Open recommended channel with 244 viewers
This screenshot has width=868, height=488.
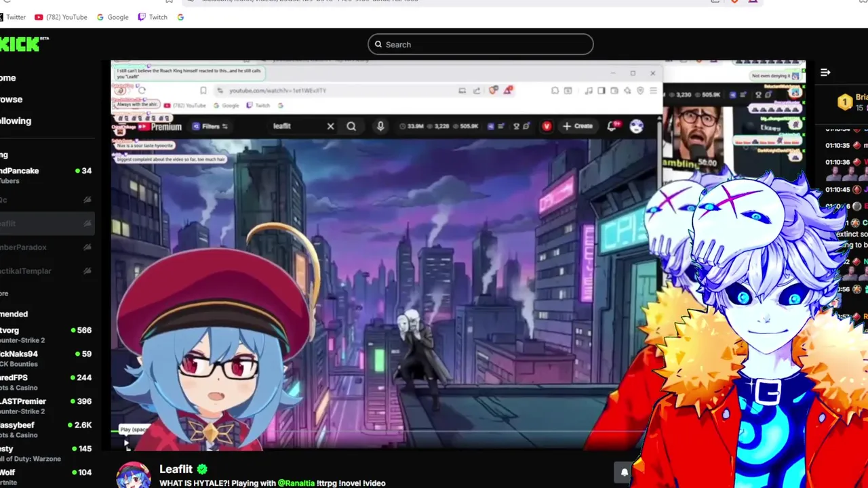pyautogui.click(x=46, y=382)
